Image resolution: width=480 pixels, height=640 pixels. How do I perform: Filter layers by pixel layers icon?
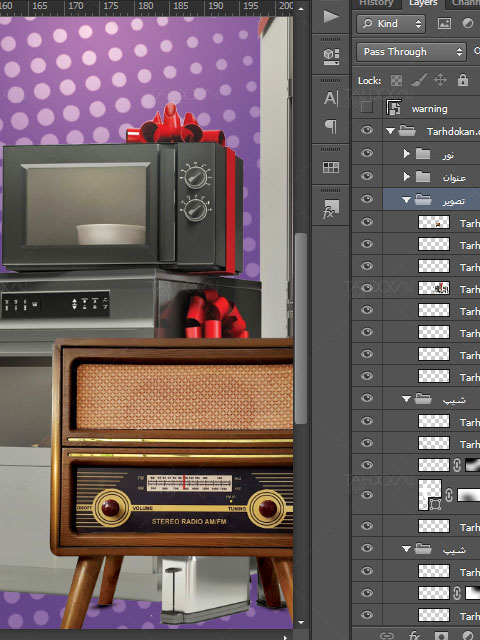click(444, 23)
